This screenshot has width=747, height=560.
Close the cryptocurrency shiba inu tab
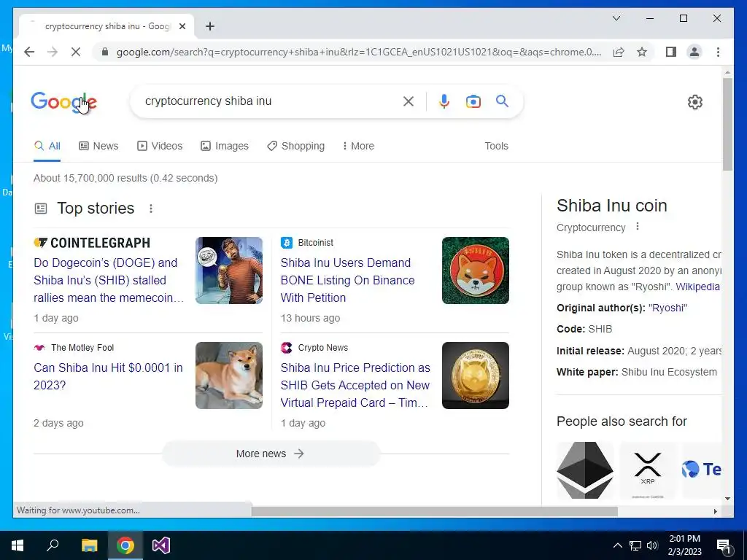click(x=182, y=26)
